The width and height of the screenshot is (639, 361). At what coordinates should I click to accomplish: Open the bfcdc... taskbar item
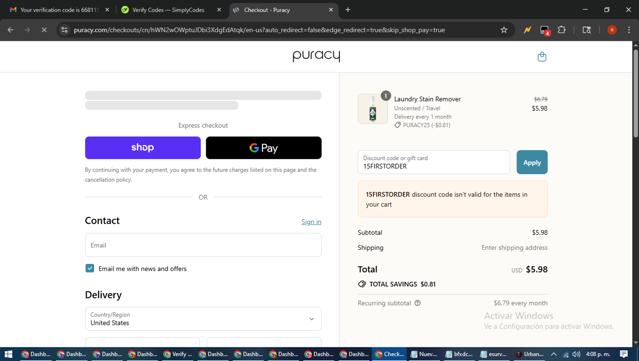(x=460, y=354)
